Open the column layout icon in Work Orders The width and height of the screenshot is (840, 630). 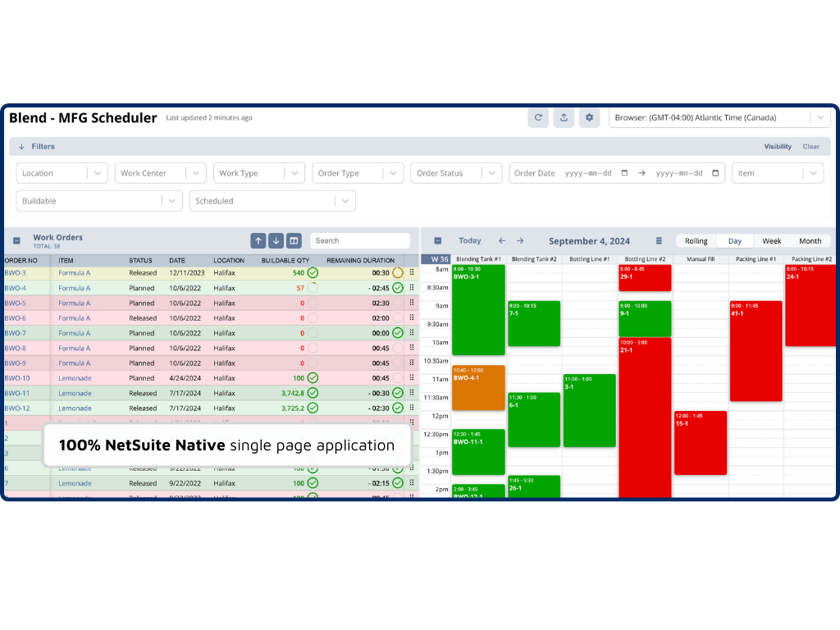294,240
